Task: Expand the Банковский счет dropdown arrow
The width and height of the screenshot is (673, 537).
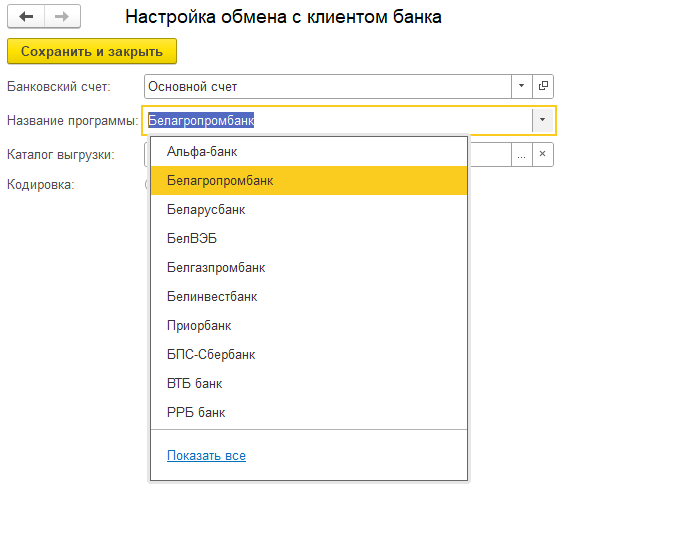Action: click(522, 86)
